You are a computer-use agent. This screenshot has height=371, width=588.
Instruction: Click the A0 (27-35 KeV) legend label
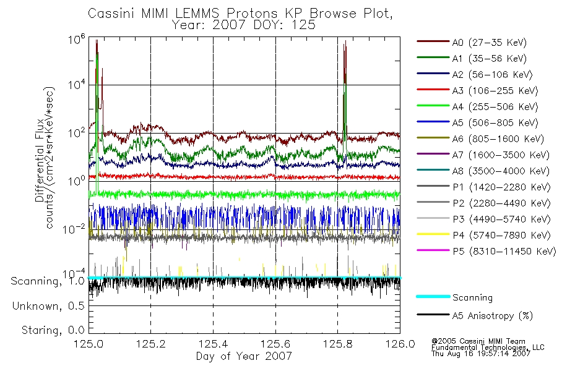click(x=489, y=42)
